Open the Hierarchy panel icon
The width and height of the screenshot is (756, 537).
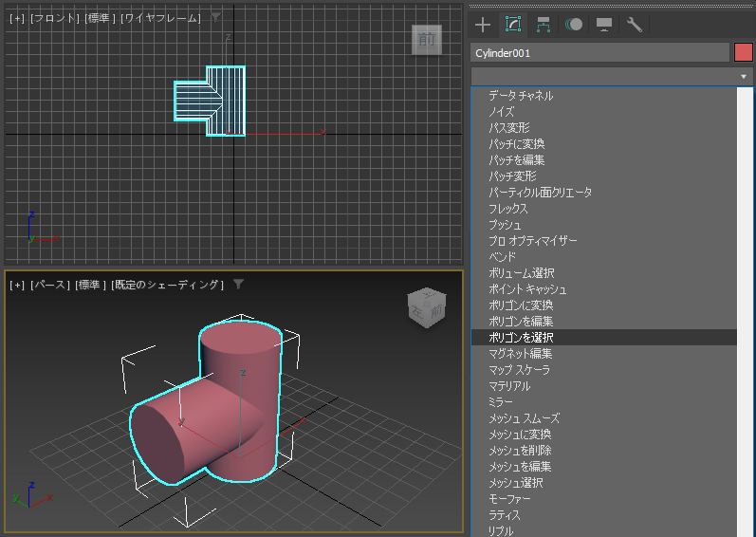(544, 25)
